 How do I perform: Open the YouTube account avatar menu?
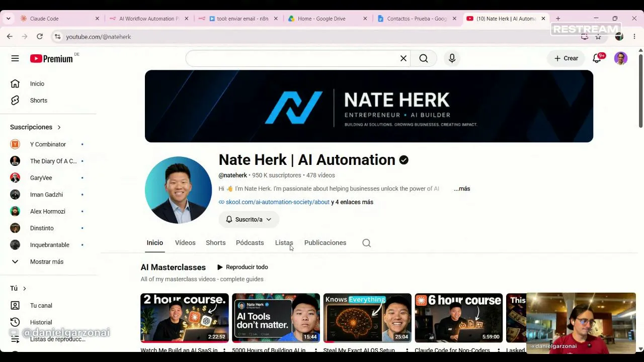point(621,58)
